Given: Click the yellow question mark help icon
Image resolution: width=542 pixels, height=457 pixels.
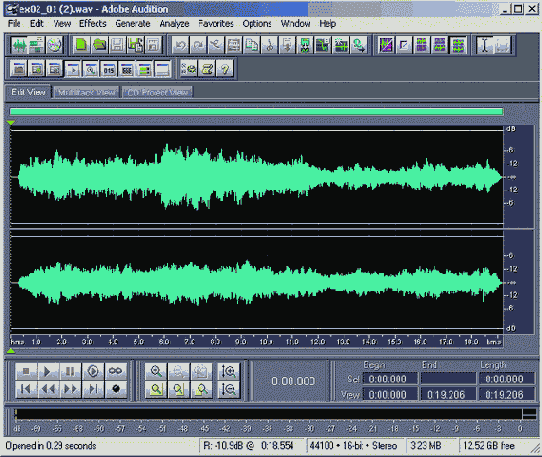Looking at the screenshot, I should 225,69.
